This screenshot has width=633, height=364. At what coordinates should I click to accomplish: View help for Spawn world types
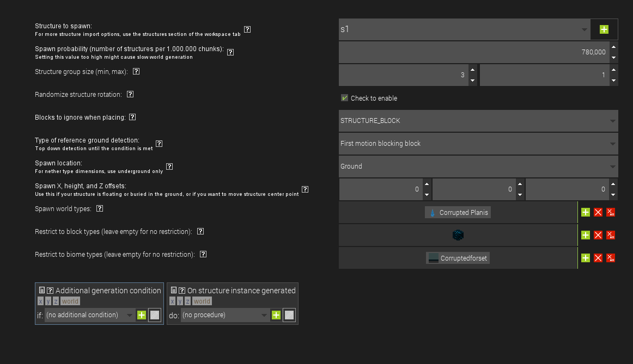[99, 208]
